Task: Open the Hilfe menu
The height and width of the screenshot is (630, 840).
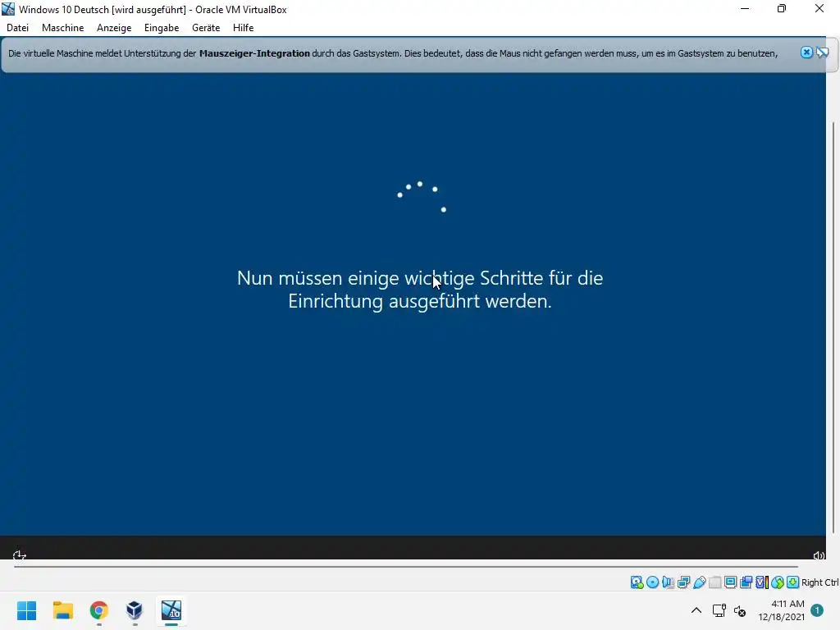Action: pyautogui.click(x=243, y=28)
